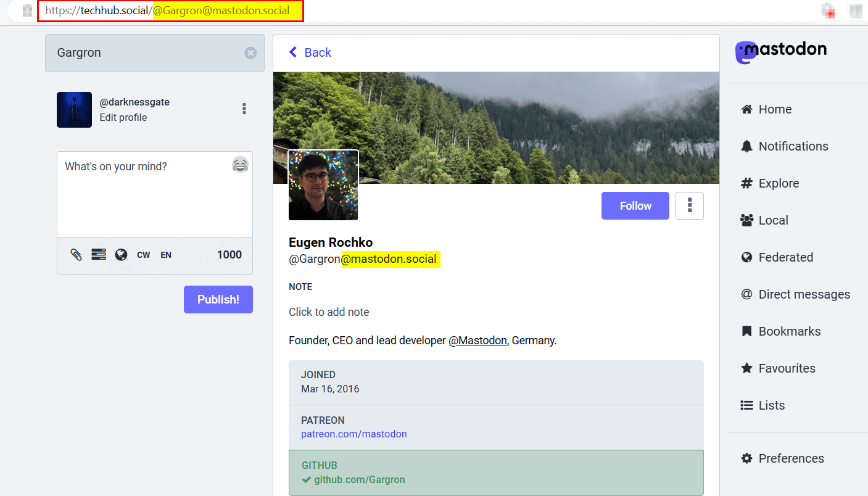Clear the Gargron search field
The width and height of the screenshot is (868, 496).
pyautogui.click(x=250, y=53)
